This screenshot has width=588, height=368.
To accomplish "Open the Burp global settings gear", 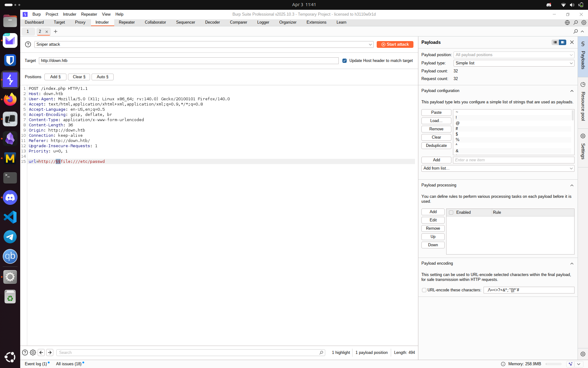I will point(584,22).
